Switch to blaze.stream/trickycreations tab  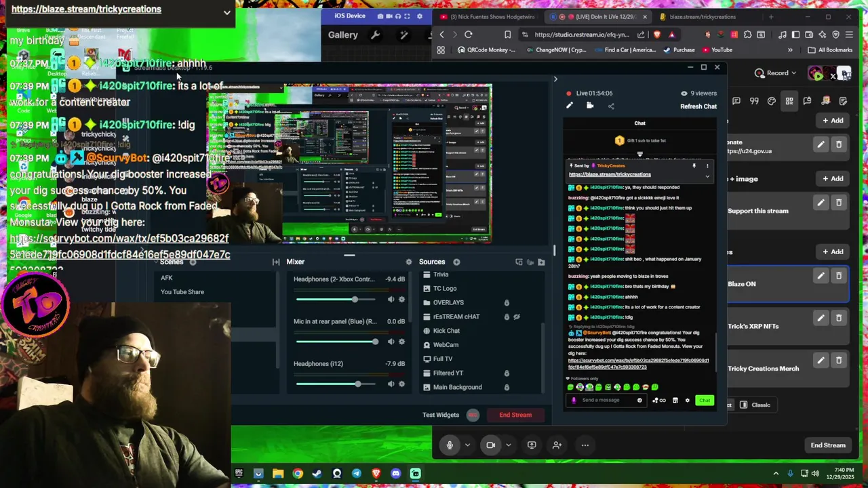click(703, 17)
